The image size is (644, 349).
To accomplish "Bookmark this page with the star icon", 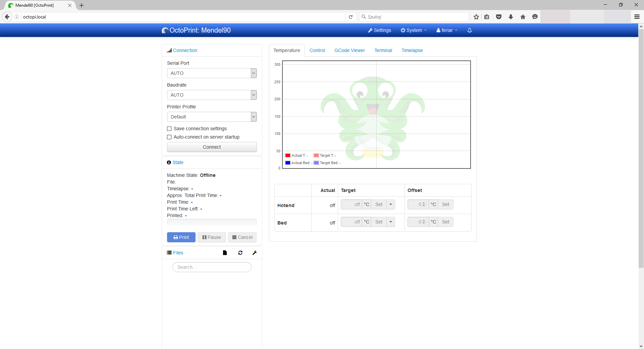I will 476,17.
